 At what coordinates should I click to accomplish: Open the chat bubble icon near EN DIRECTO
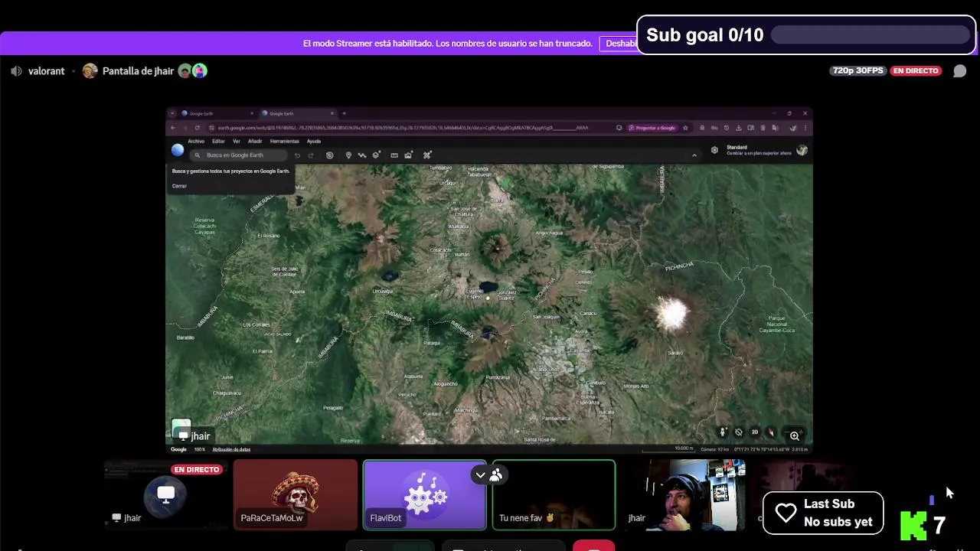pos(959,71)
